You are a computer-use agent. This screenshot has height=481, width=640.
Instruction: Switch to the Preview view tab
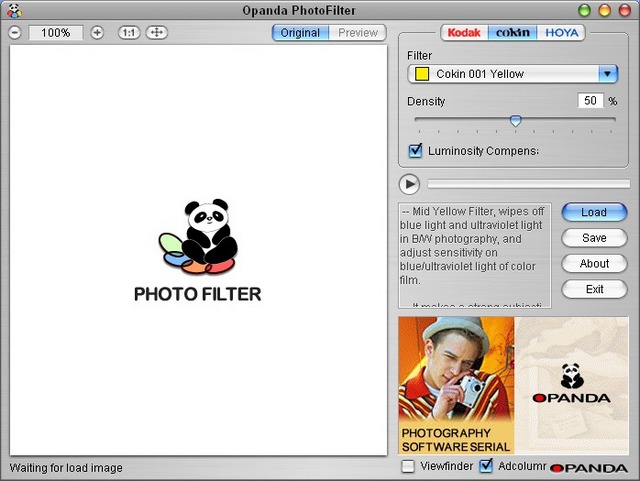point(358,33)
